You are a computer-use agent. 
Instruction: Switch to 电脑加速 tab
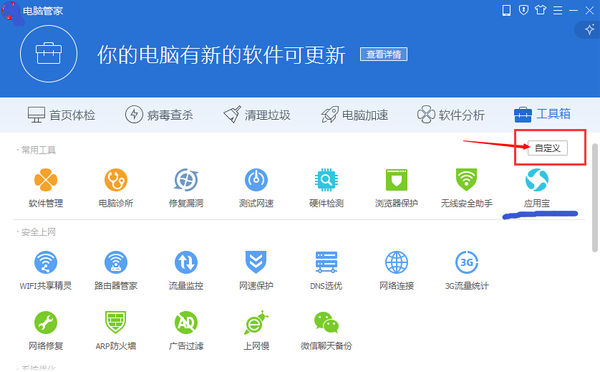pyautogui.click(x=354, y=115)
